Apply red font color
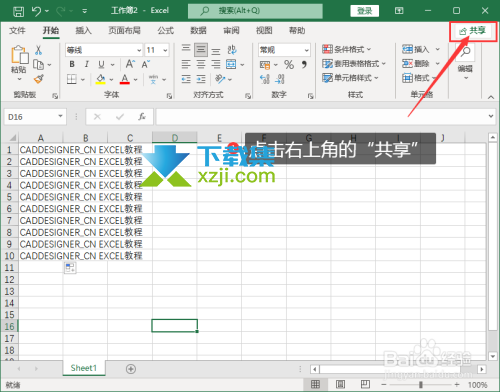Viewport: 500px width, 392px height. tap(125, 79)
